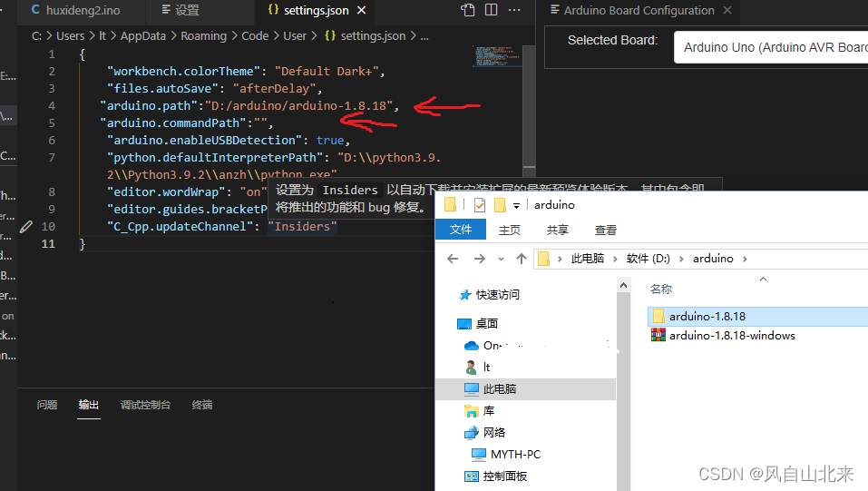Close the settings.json tab
Screen dimensions: 868x491
tap(362, 11)
